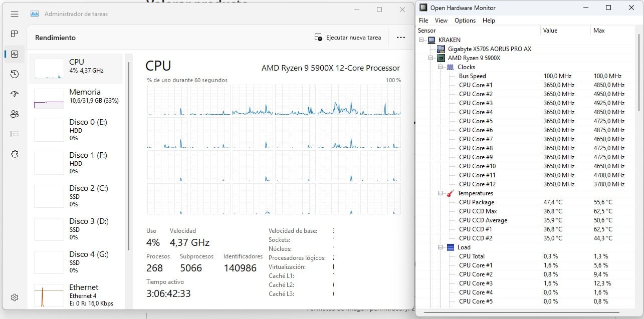
Task: Select CPU CCD Average row
Action: (527, 220)
